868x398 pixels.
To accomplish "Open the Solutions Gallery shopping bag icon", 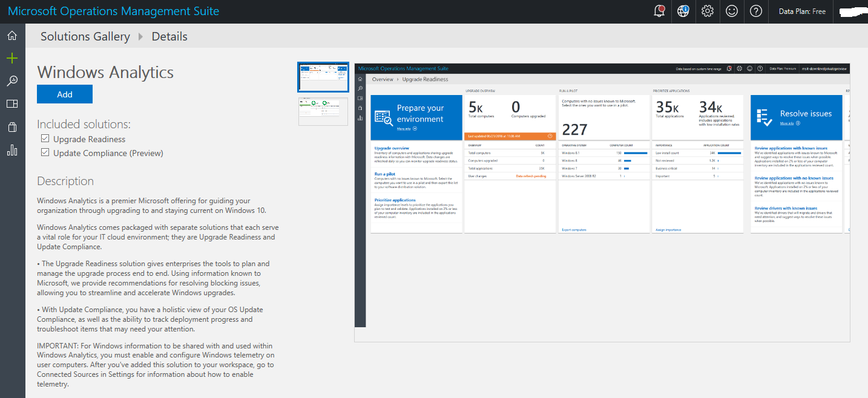I will pos(12,126).
